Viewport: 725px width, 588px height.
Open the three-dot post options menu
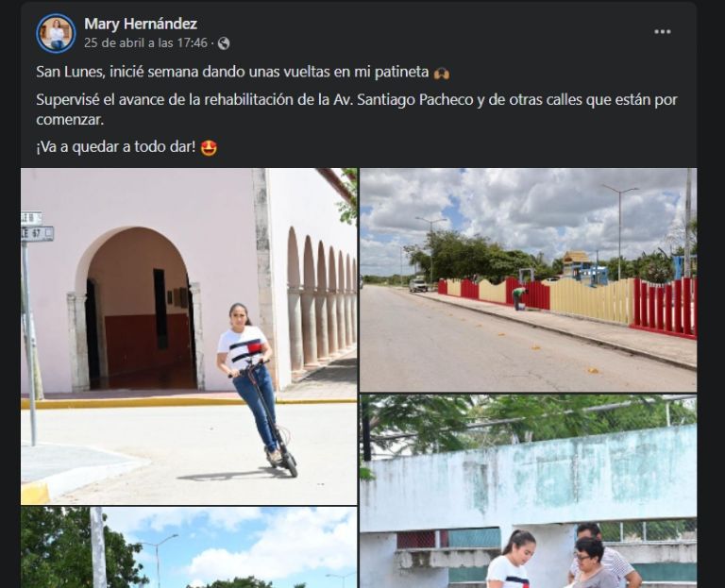pos(662,31)
